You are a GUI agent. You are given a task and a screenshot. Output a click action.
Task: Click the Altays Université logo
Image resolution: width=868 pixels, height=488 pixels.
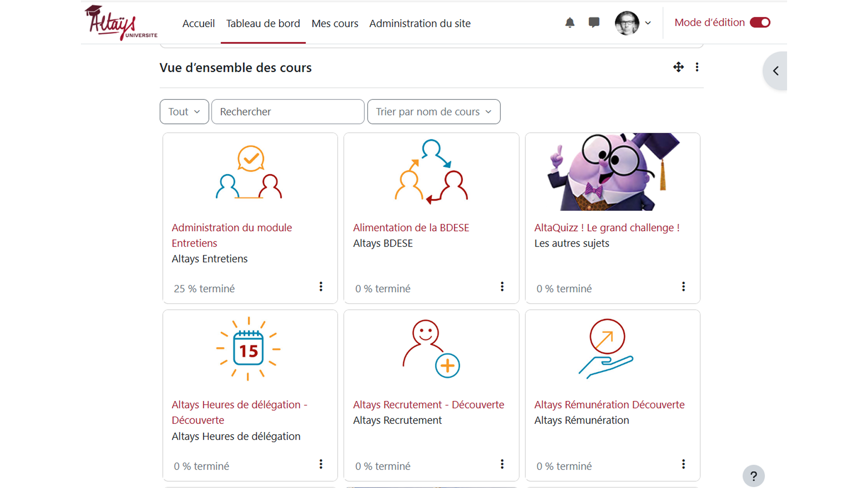click(x=121, y=23)
